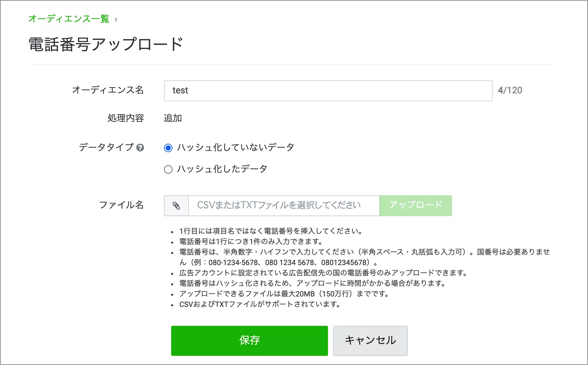Click the paperclip attachment icon

pos(176,206)
